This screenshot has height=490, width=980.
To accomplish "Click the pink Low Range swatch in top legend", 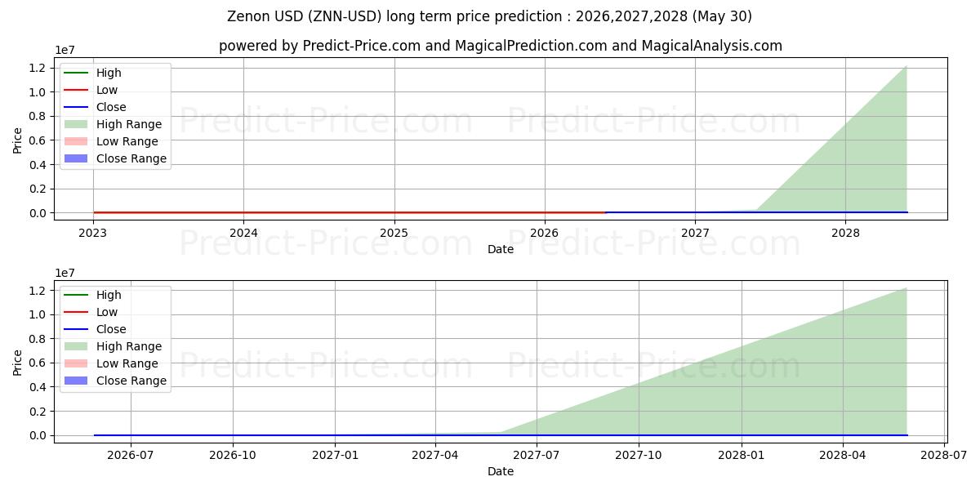I will 76,141.
